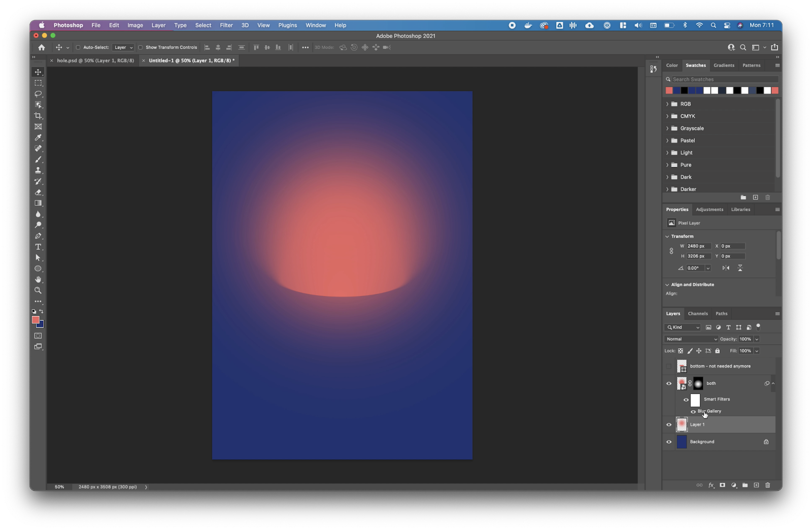Choose the Horizontal Type tool

(38, 247)
